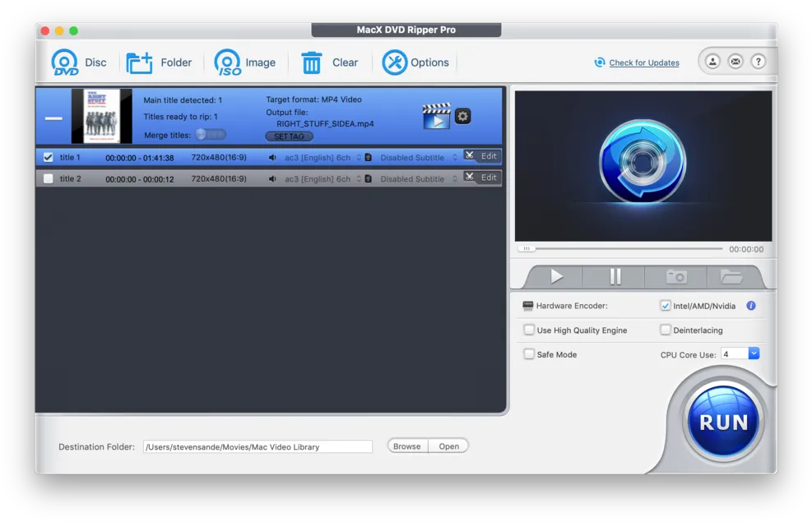
Task: Play the preview video
Action: (556, 277)
